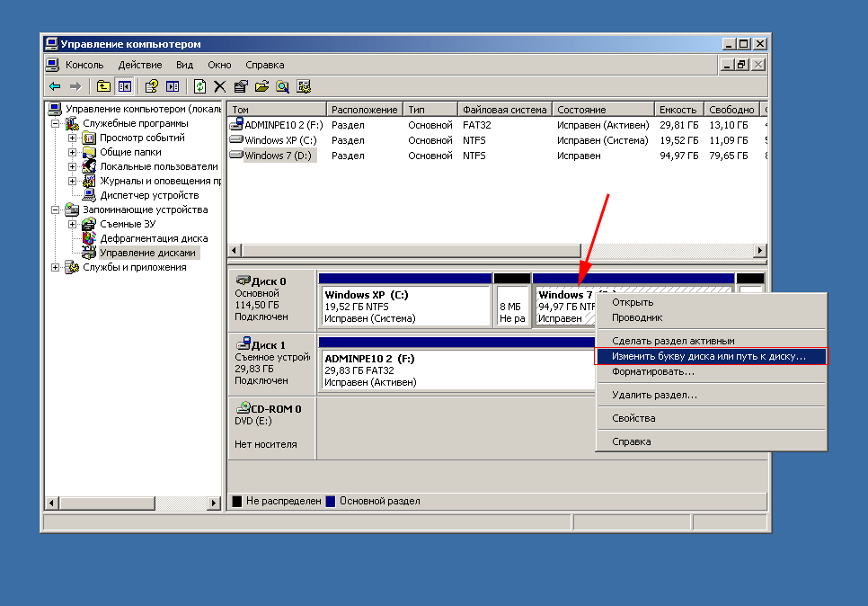
Task: Click the volume list's horizontal scrollbar thumb
Action: click(411, 250)
